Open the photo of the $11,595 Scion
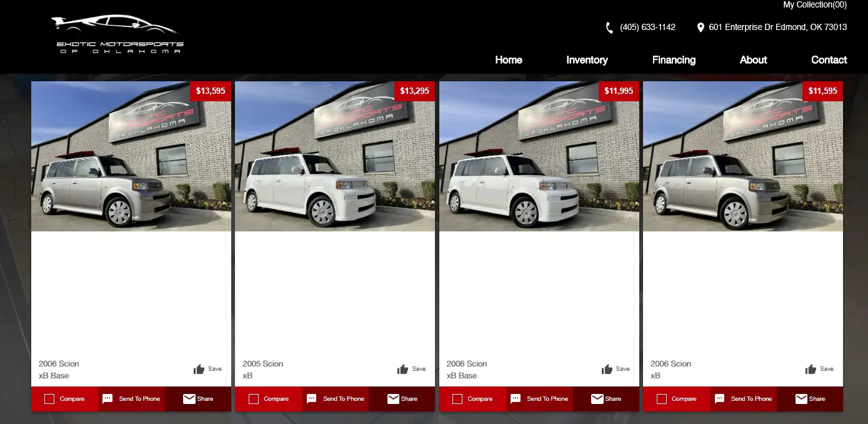 click(743, 156)
